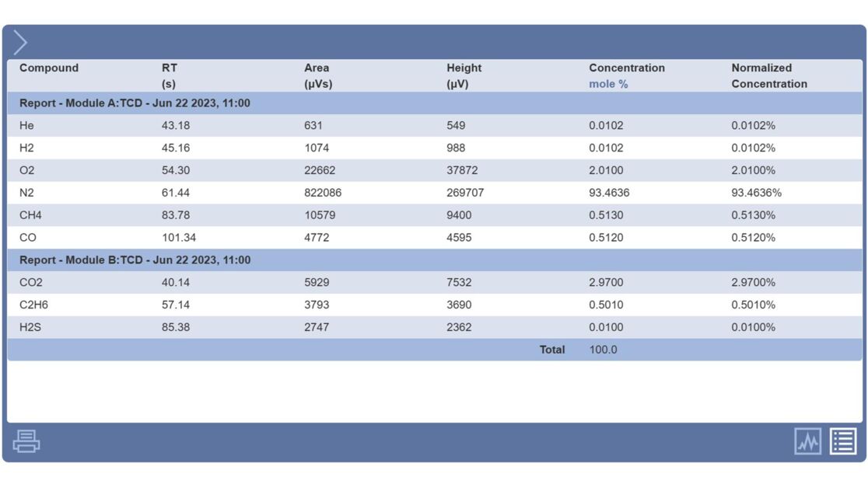
Task: Select the Module B:TCD report header row
Action: pos(135,260)
